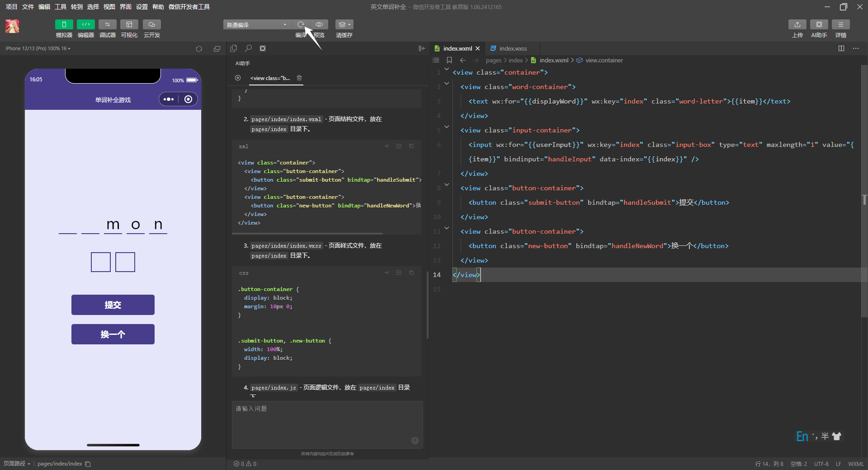Toggle the 模拟器 simulator panel button
868x470 pixels.
coord(64,24)
